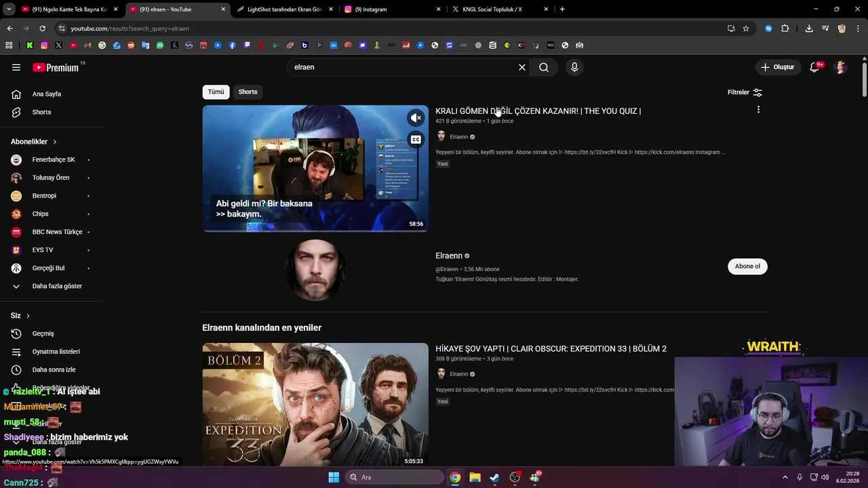Viewport: 868px width, 488px height.
Task: Switch to the Instagram browser tab
Action: point(393,9)
